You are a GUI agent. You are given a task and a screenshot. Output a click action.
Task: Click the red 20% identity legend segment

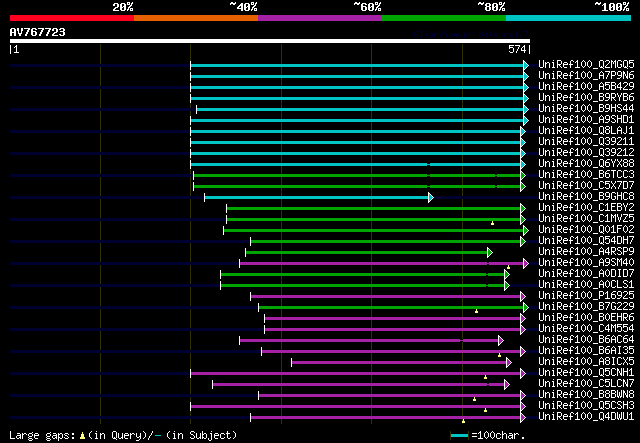coord(72,18)
